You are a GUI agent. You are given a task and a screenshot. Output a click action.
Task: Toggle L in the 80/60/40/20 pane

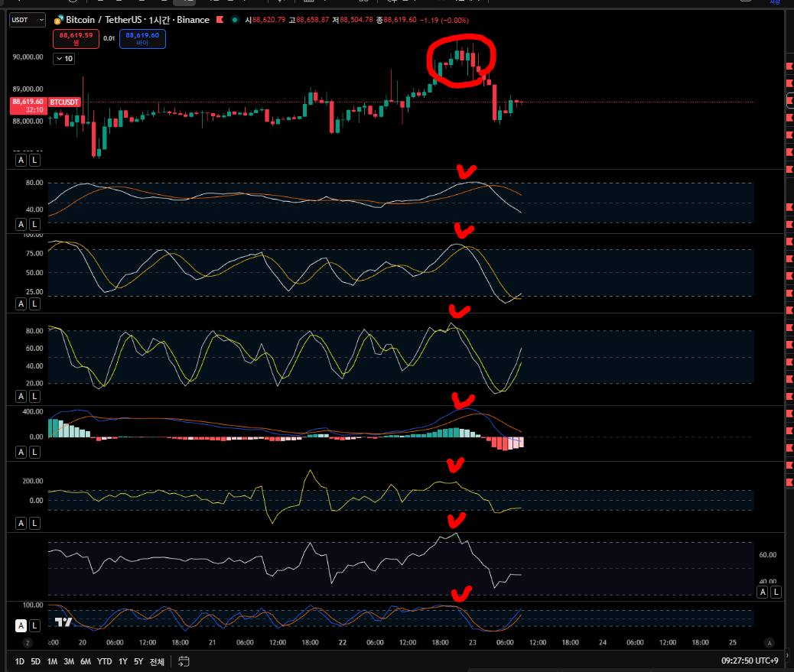(34, 396)
